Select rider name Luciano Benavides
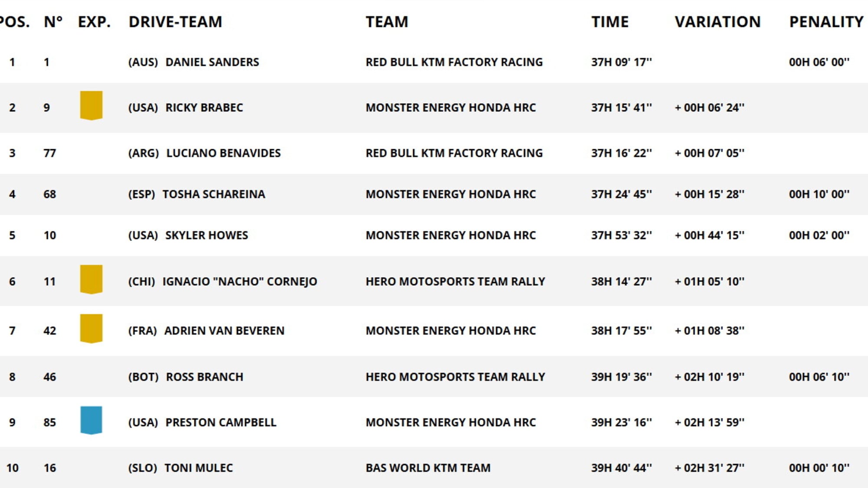This screenshot has width=868, height=488. tap(224, 153)
